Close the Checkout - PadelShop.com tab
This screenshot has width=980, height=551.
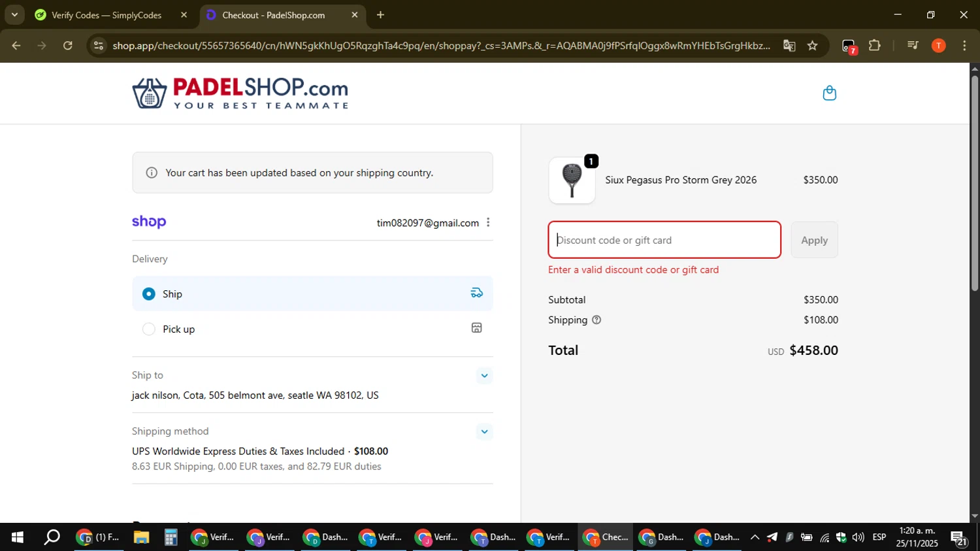tap(355, 14)
